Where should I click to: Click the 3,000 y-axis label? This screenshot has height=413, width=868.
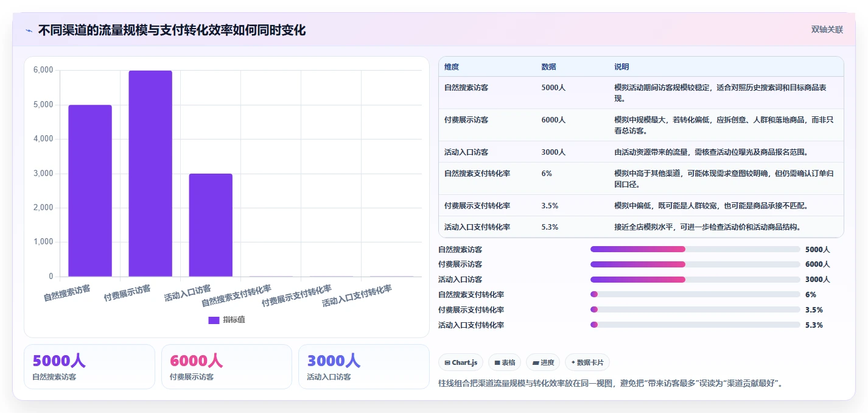(x=43, y=174)
